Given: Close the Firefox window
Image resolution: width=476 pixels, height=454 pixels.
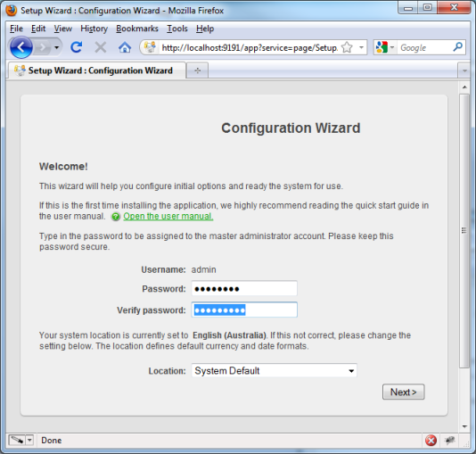Looking at the screenshot, I should point(454,8).
